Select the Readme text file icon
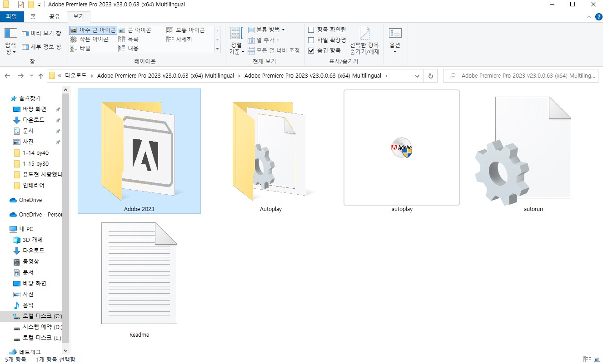Viewport: 603px width, 364px height. 139,273
